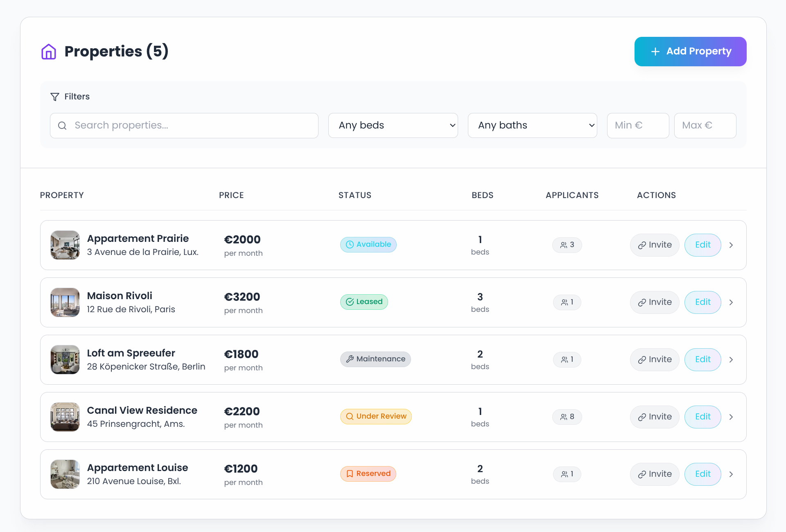This screenshot has height=532, width=786.
Task: Click the clock icon in the Available badge
Action: pyautogui.click(x=350, y=244)
